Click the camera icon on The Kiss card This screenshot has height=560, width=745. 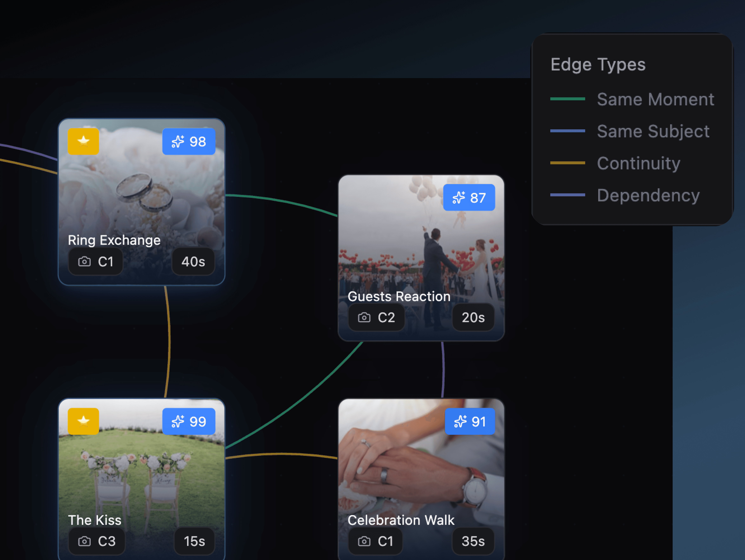(84, 541)
